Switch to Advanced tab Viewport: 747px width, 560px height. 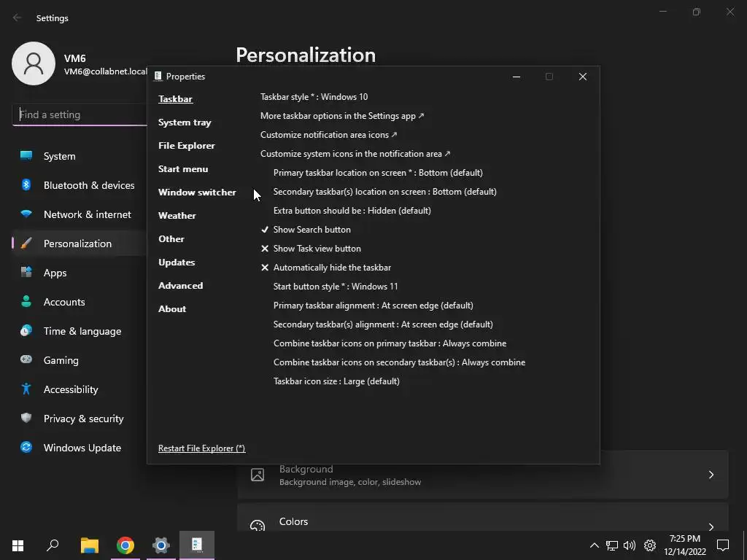point(181,286)
